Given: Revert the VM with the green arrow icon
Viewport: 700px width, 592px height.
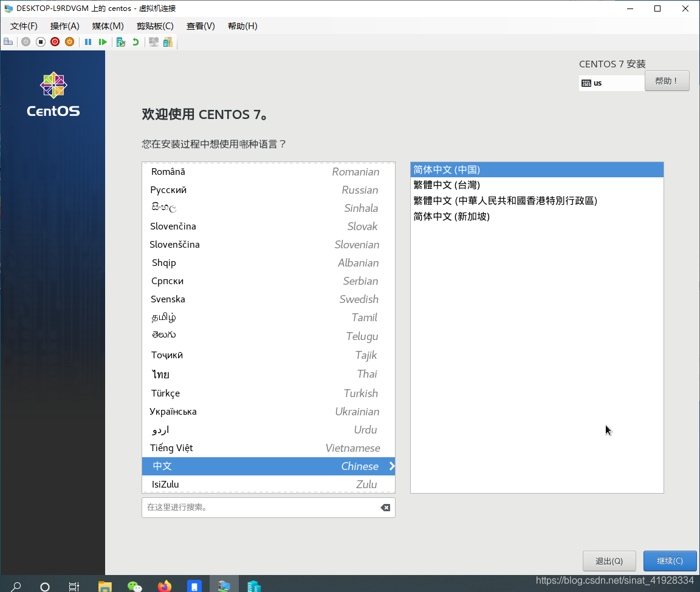Looking at the screenshot, I should (x=136, y=42).
